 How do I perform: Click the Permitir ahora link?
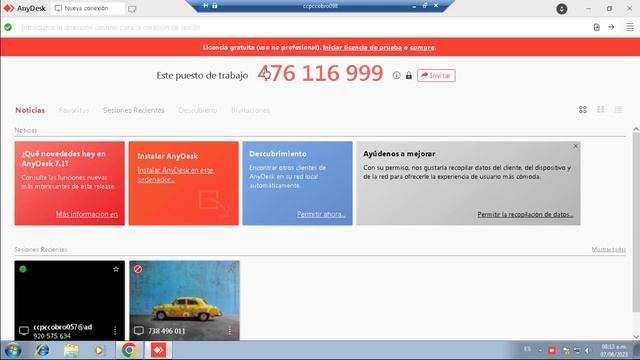pos(321,214)
